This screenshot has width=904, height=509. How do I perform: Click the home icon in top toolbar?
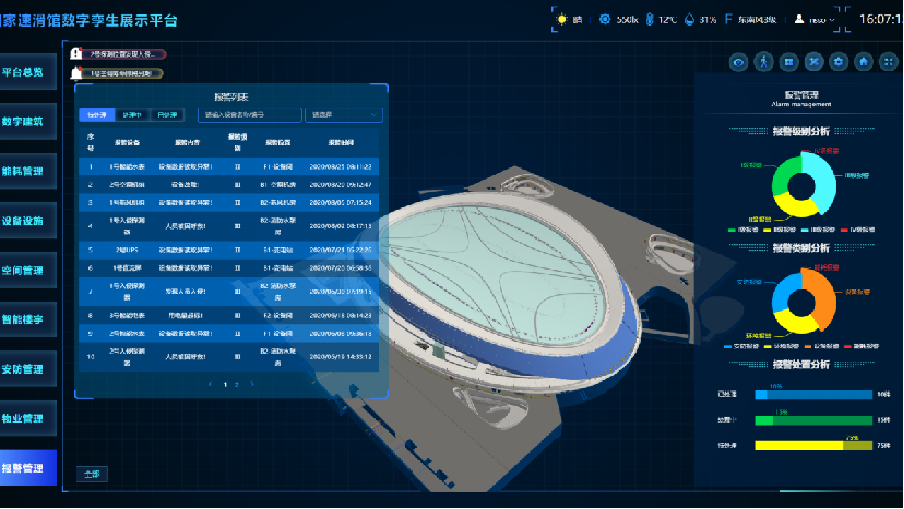tap(863, 62)
